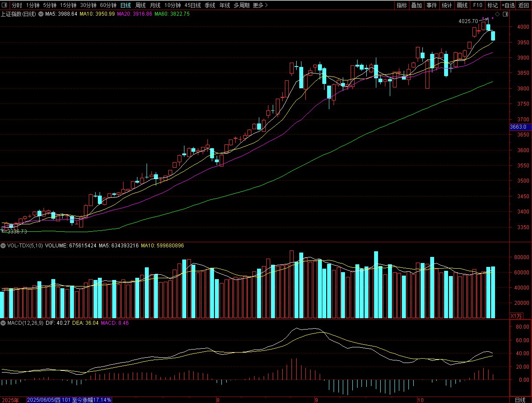532x403 pixels.
Task: Add index to watchlist with +自选
Action: tap(508, 5)
